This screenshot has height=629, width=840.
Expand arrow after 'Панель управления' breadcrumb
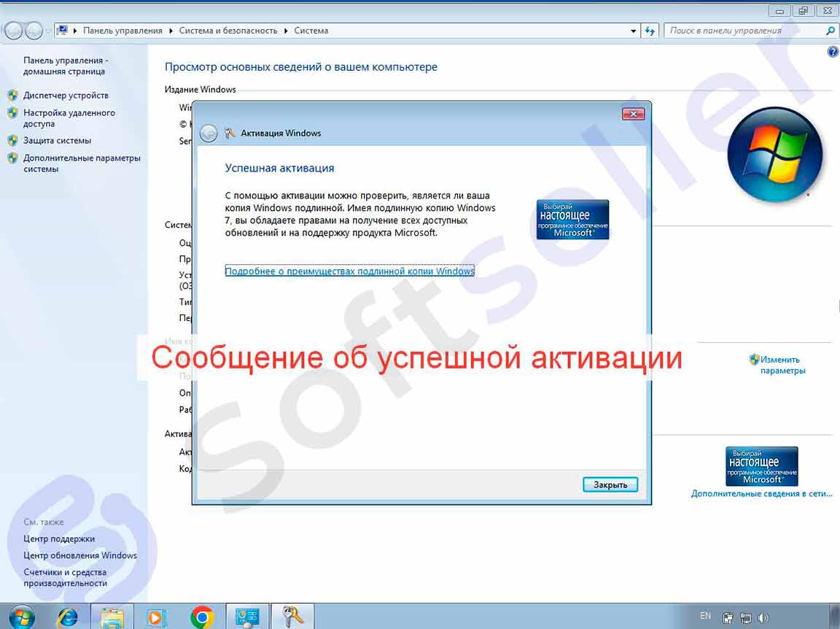(171, 31)
